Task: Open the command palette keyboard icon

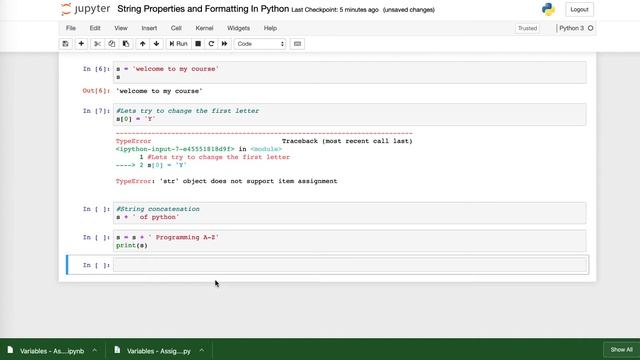Action: point(298,44)
